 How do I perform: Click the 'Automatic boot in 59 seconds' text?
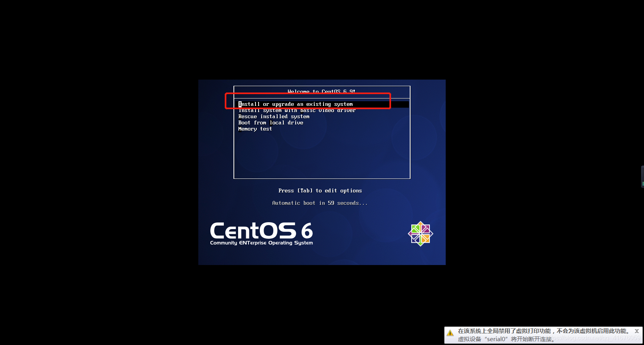point(320,203)
